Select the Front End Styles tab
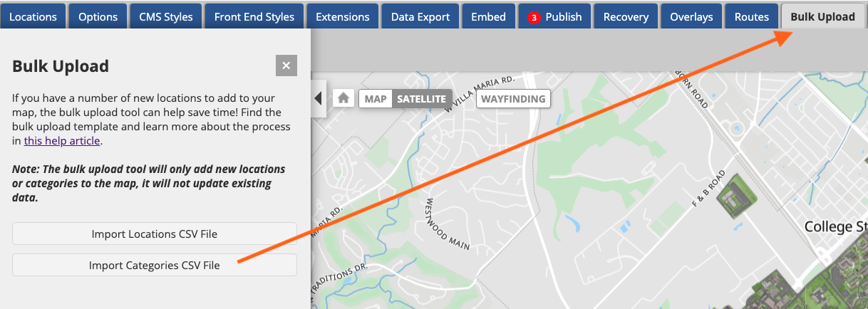Screen dimensions: 868x309 click(x=254, y=16)
